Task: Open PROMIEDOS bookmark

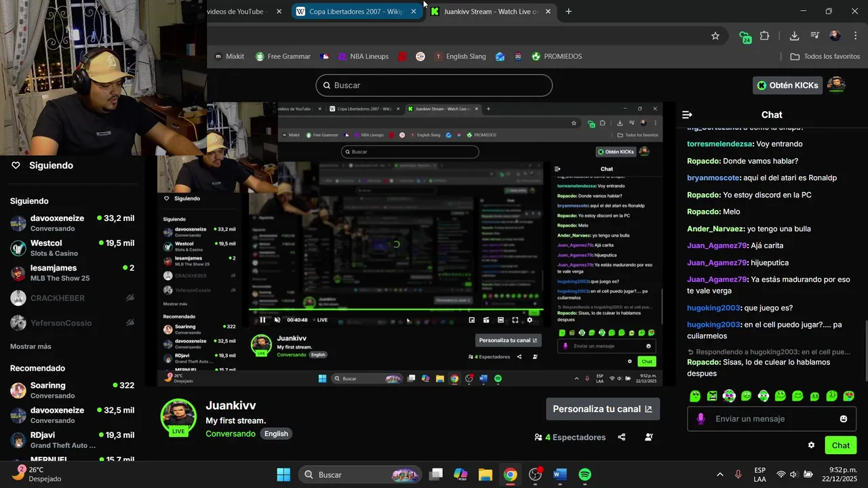Action: 557,56
